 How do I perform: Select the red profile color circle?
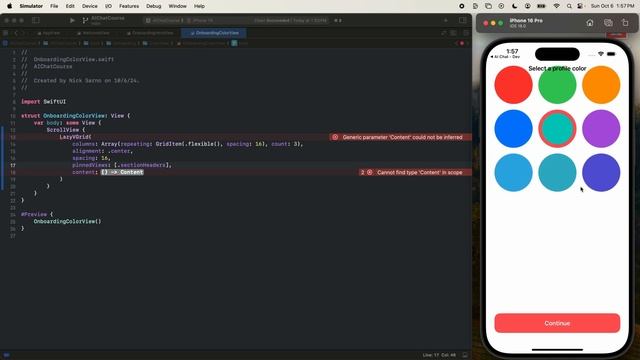point(513,85)
